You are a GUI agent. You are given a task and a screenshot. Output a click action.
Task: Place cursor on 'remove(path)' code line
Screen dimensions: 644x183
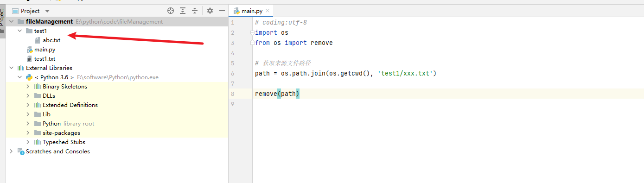click(x=277, y=94)
